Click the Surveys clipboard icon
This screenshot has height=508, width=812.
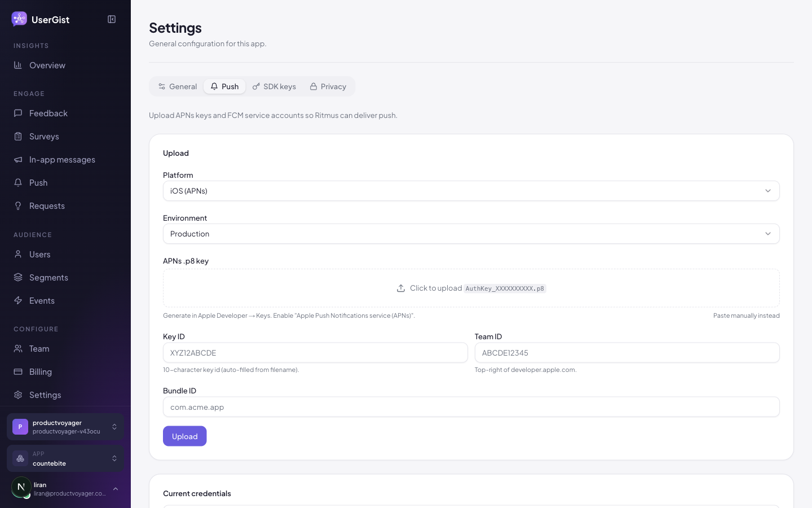(x=18, y=137)
